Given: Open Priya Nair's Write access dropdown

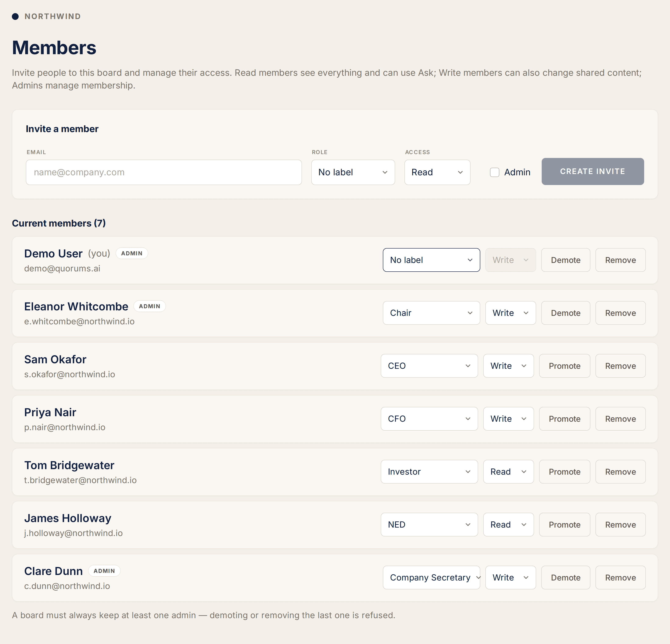Looking at the screenshot, I should click(508, 419).
